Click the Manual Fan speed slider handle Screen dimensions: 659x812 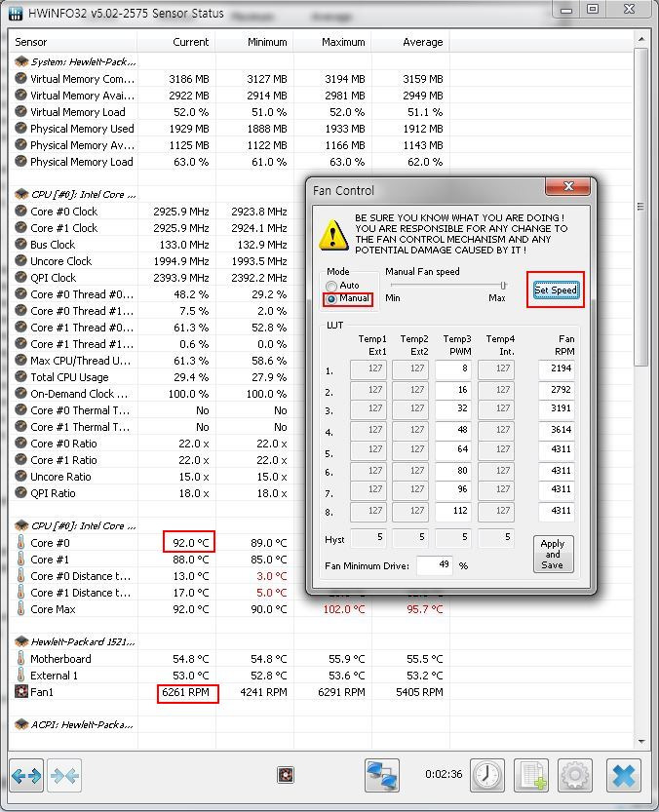(503, 286)
